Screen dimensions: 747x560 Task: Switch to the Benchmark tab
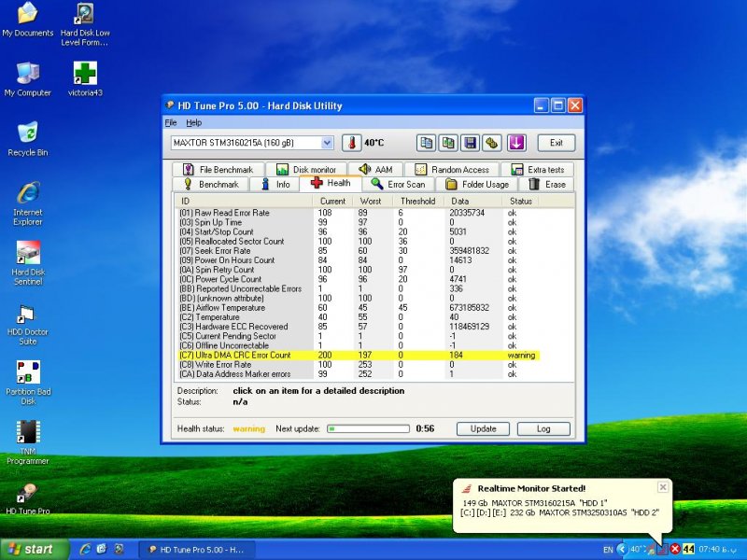(x=211, y=184)
